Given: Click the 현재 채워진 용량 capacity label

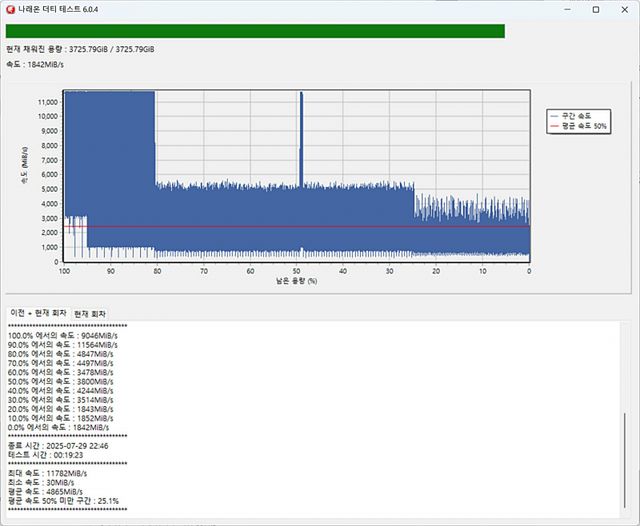Looking at the screenshot, I should click(x=80, y=49).
